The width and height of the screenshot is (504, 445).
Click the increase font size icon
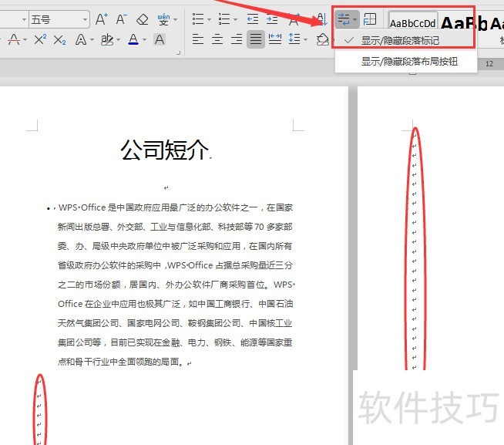click(102, 19)
